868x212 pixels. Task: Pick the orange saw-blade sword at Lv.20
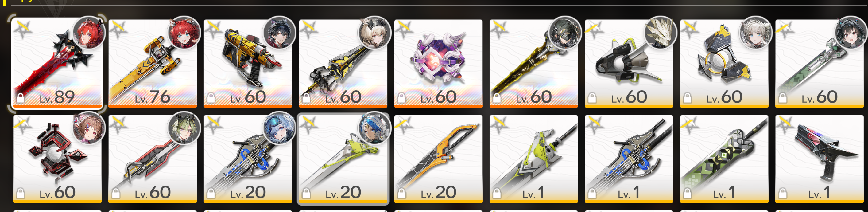[438, 159]
